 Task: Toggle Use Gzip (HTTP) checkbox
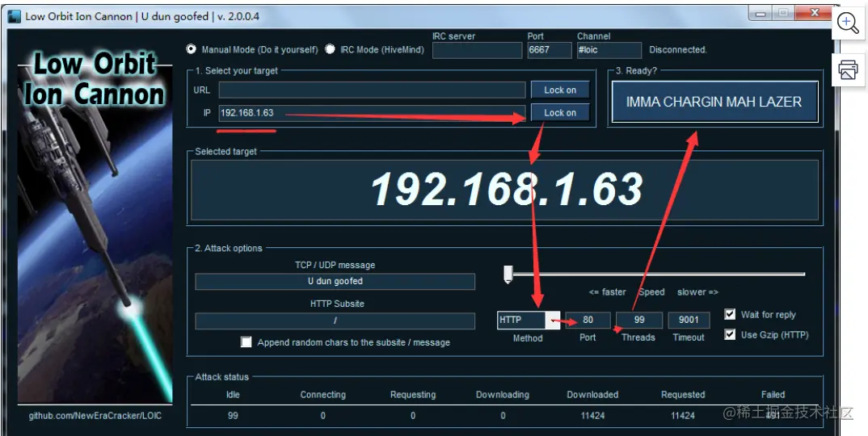tap(730, 334)
